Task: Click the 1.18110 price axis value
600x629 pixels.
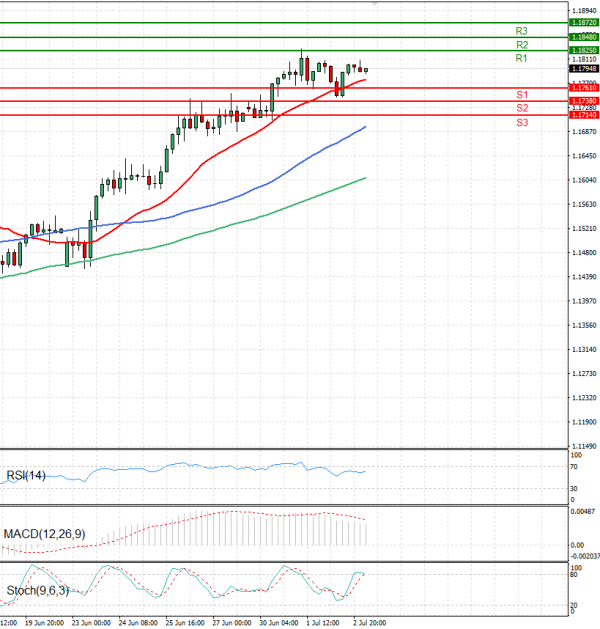Action: pyautogui.click(x=584, y=59)
